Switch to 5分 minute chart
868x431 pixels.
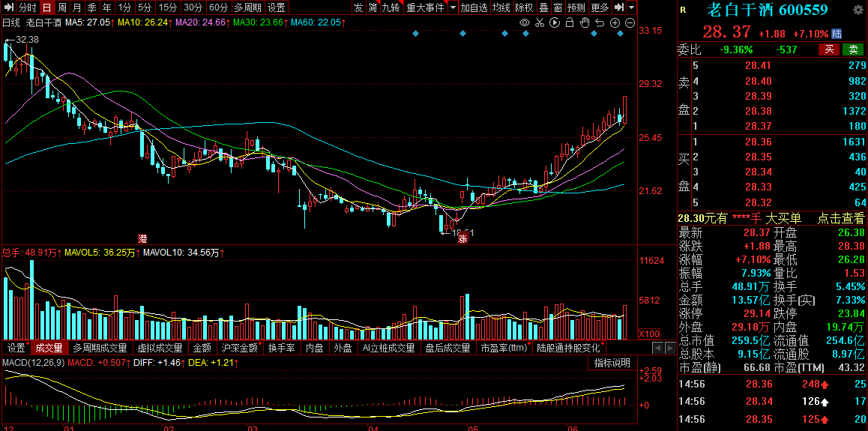pyautogui.click(x=145, y=7)
